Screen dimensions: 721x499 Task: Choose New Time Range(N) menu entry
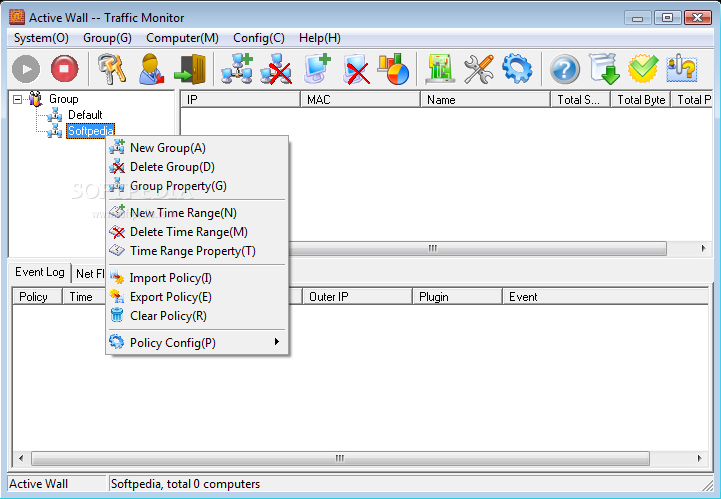coord(197,213)
